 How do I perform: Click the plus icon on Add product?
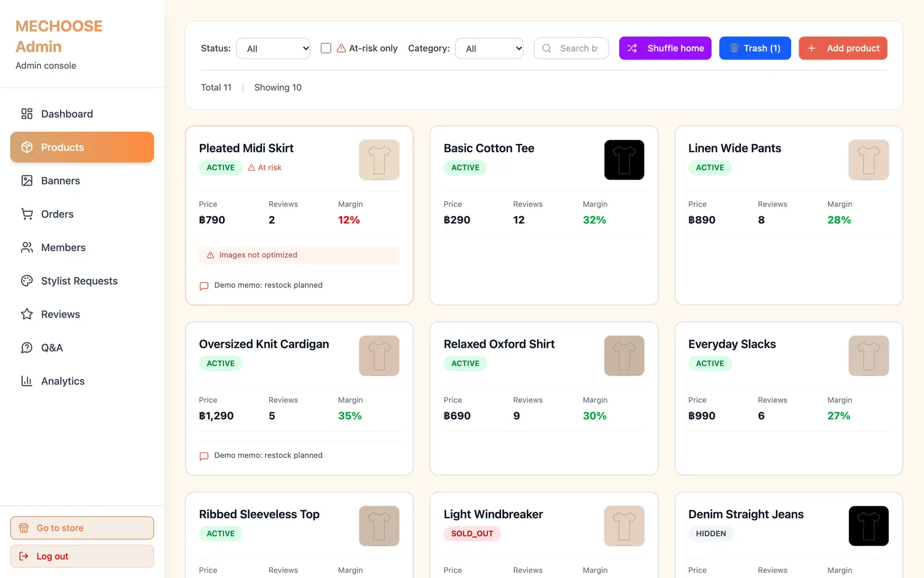click(811, 48)
